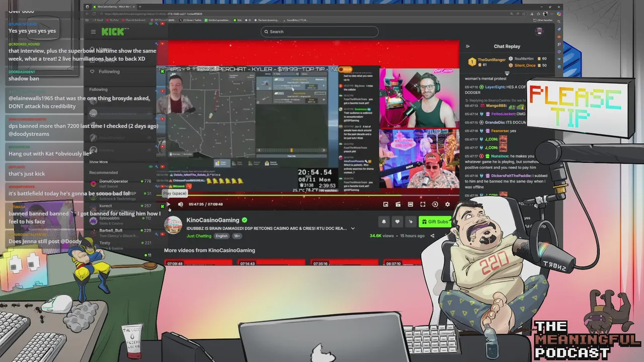
Task: Follow channel with heart button
Action: (397, 221)
